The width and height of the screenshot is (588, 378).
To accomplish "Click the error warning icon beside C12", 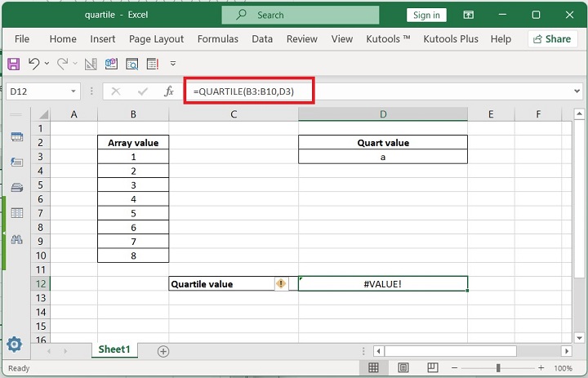I will tap(281, 284).
